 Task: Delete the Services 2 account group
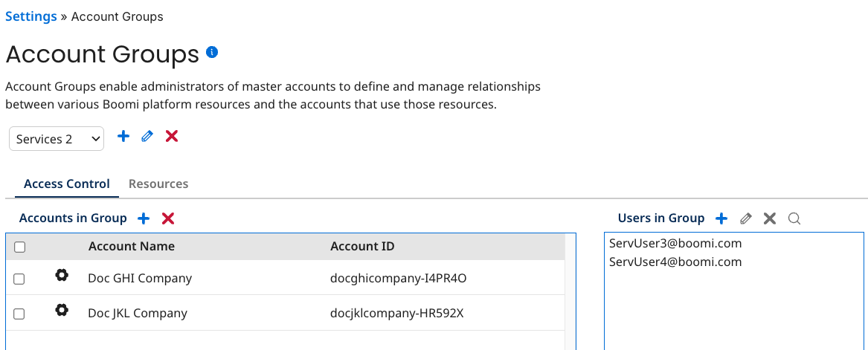point(172,136)
